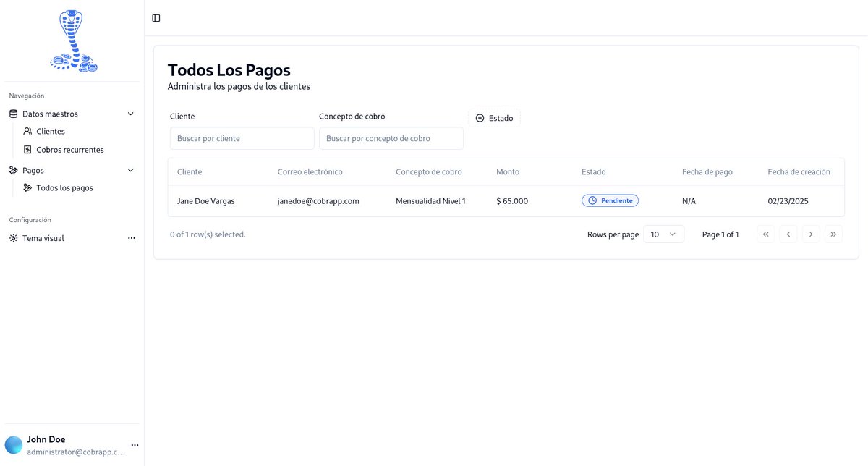
Task: Click the Pagos payments icon
Action: (12, 170)
